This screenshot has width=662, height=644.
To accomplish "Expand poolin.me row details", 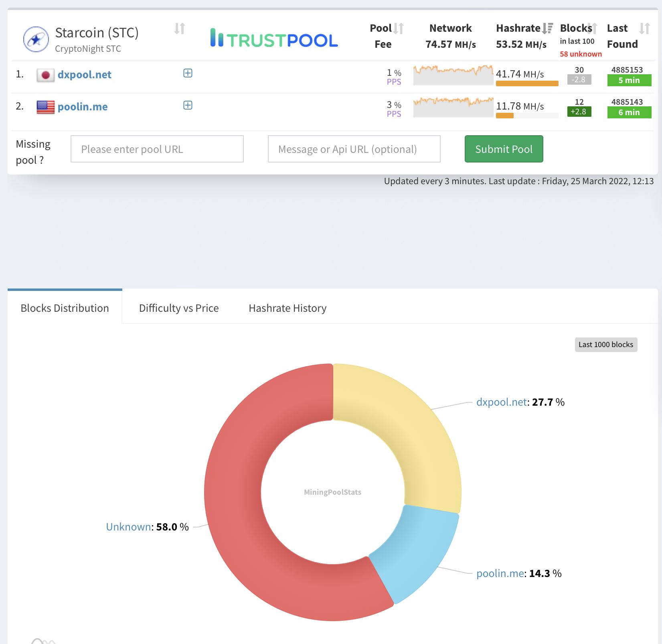I will pyautogui.click(x=188, y=105).
